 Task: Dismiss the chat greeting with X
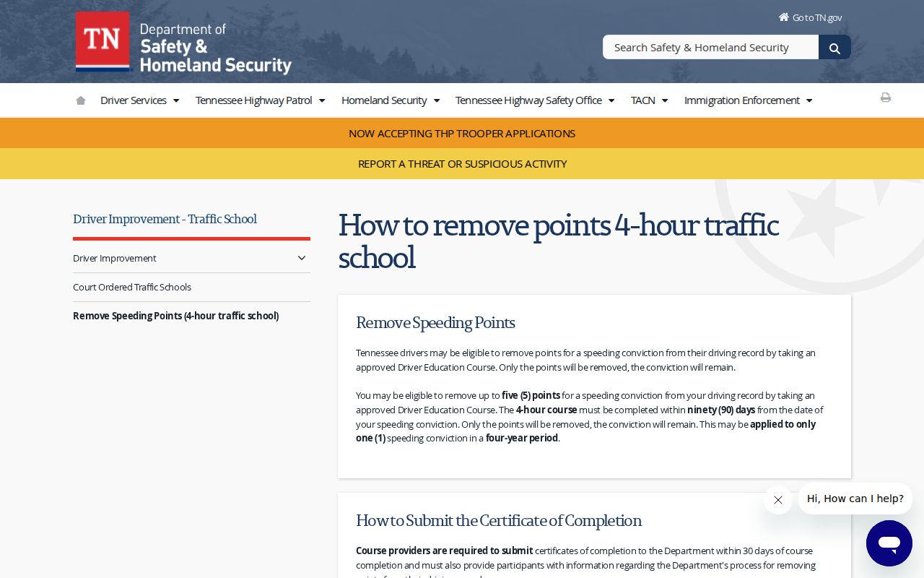point(777,500)
